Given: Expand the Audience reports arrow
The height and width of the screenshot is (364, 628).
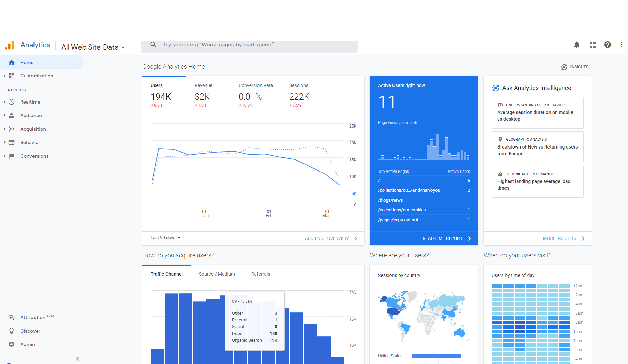Looking at the screenshot, I should (5, 115).
